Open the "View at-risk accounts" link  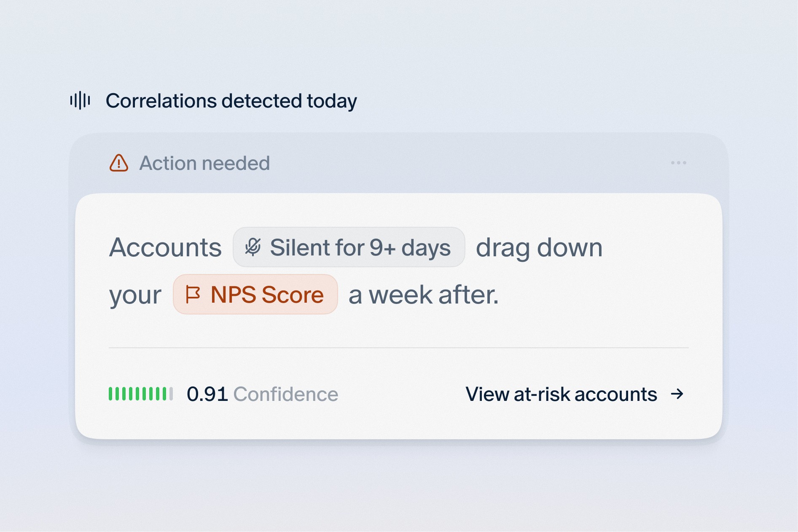point(561,394)
